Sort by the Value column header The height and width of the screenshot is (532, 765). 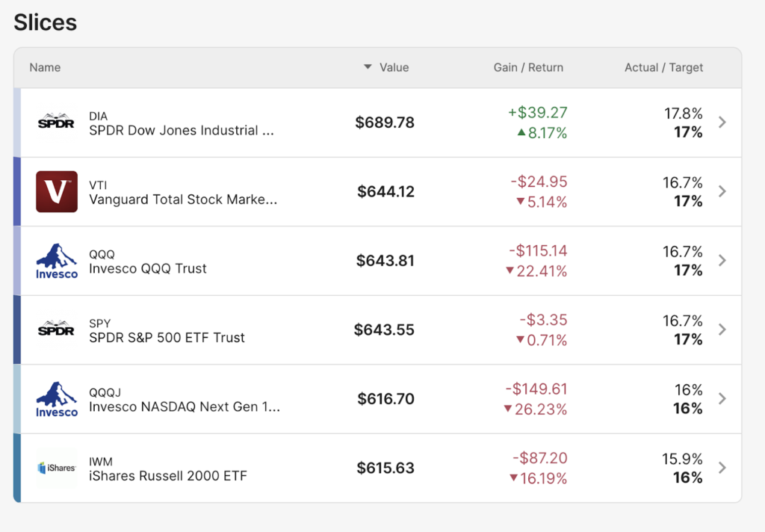pos(393,67)
